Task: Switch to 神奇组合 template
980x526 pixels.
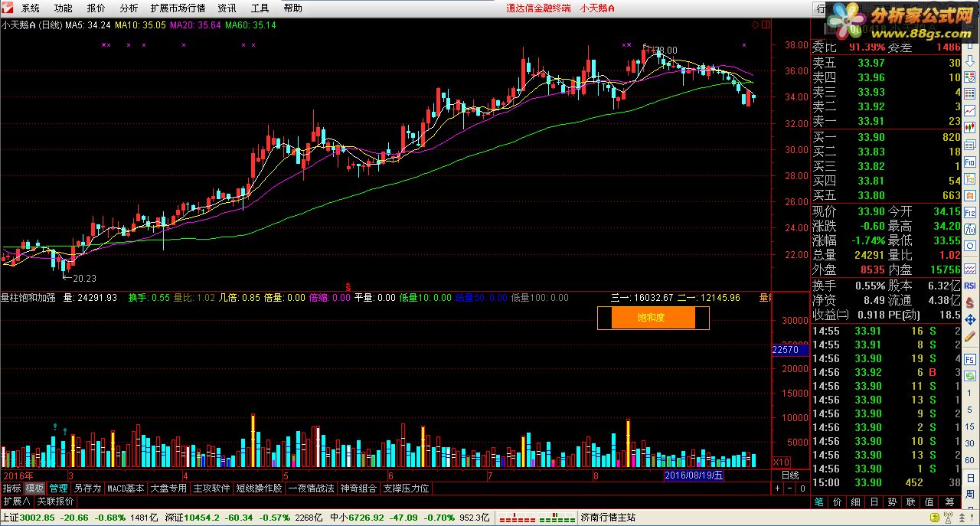Action: click(358, 488)
